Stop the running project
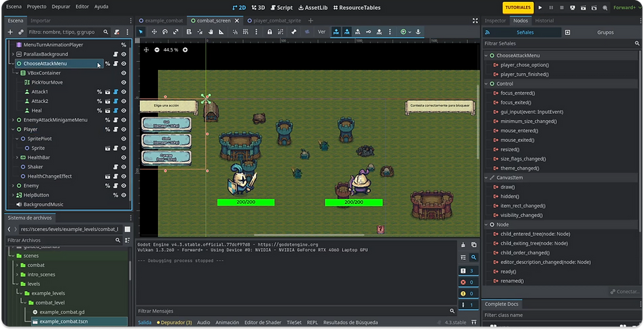This screenshot has width=644, height=330. click(562, 8)
